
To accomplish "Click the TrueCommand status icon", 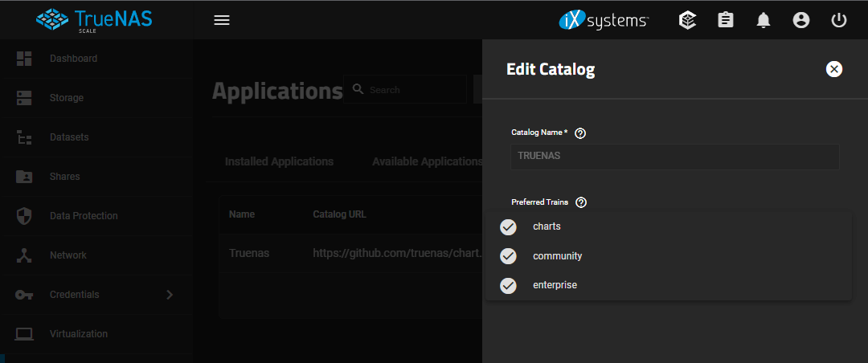I will (687, 20).
